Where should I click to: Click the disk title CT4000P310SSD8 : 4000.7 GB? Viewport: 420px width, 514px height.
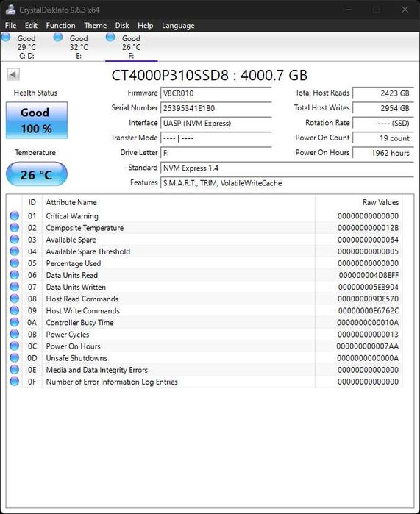(209, 75)
